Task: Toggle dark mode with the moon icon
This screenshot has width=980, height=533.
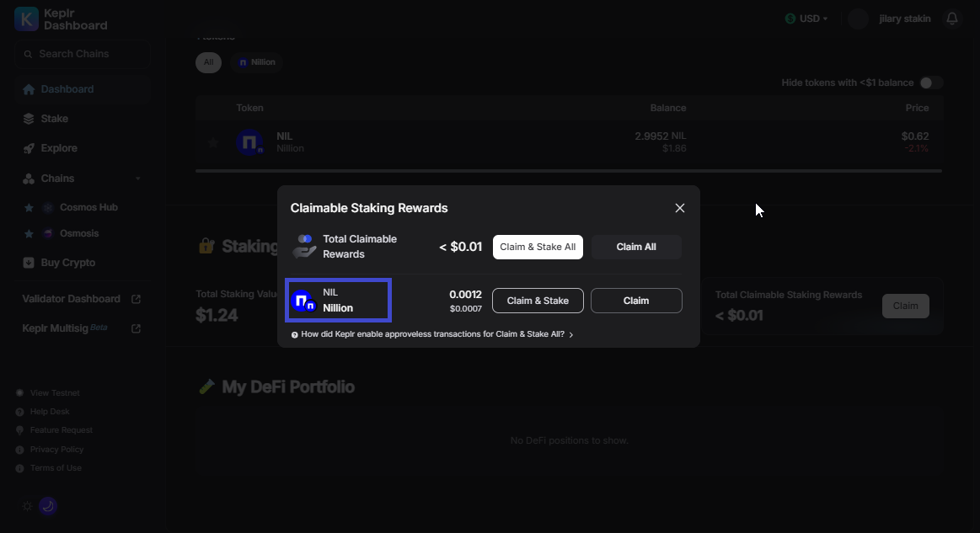Action: click(48, 505)
